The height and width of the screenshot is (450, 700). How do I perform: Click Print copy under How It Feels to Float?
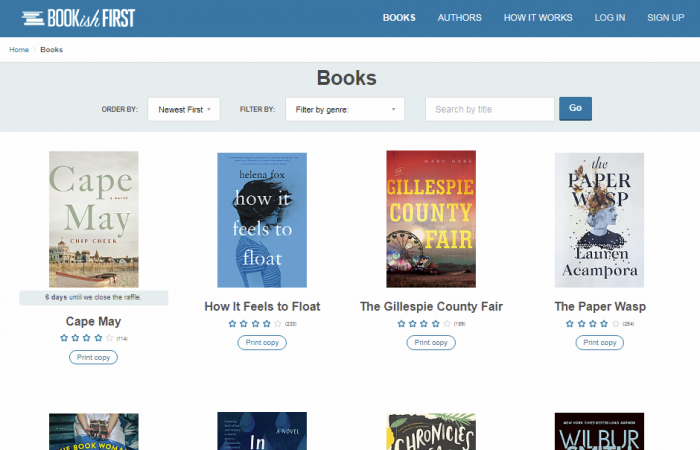(262, 342)
